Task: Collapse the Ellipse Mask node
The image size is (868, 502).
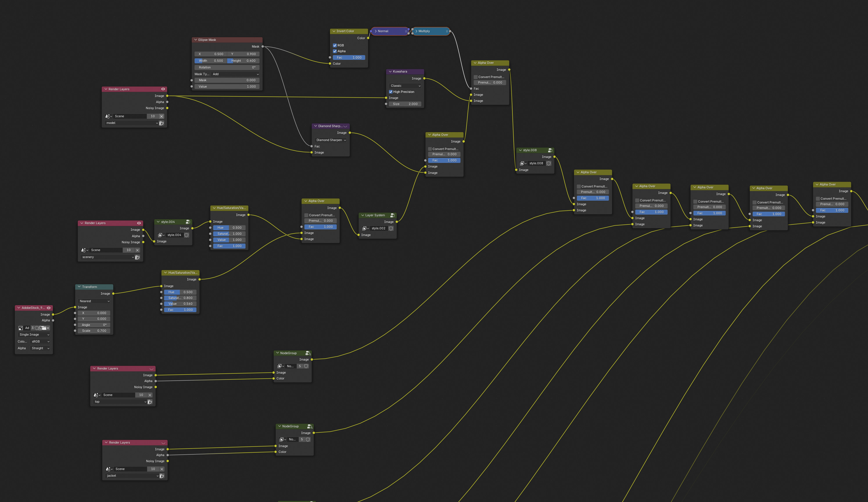Action: (196, 40)
